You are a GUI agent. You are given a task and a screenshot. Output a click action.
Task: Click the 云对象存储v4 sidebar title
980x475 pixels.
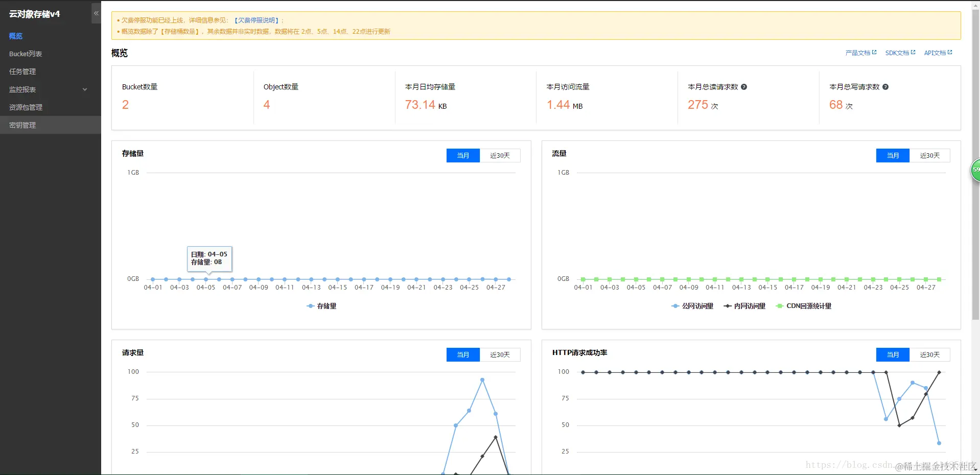[x=34, y=14]
